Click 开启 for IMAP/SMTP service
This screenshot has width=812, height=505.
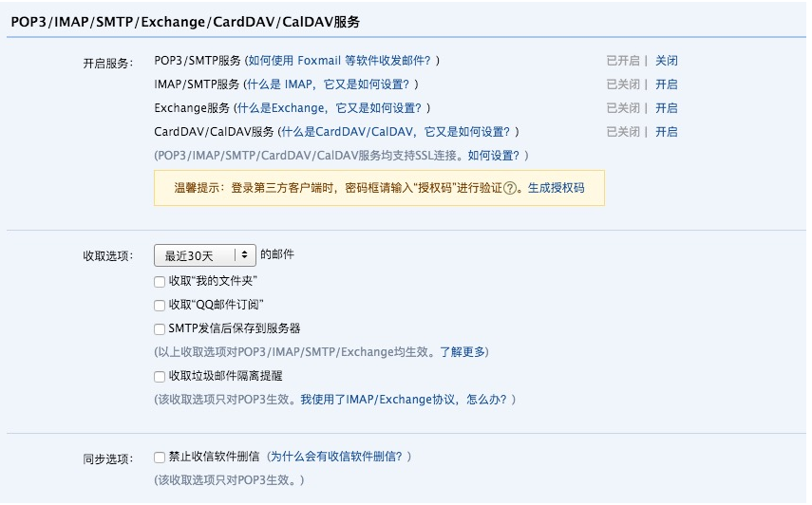(x=666, y=84)
